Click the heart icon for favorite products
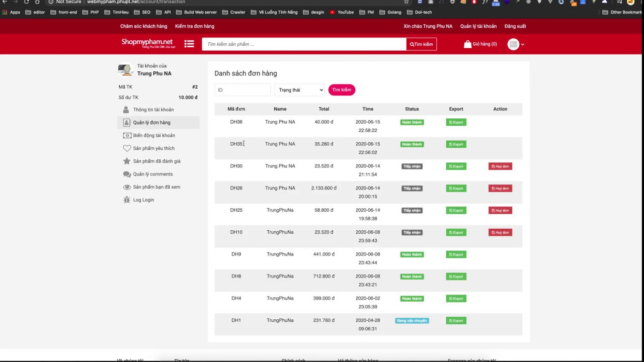The image size is (644, 362). pos(127,148)
